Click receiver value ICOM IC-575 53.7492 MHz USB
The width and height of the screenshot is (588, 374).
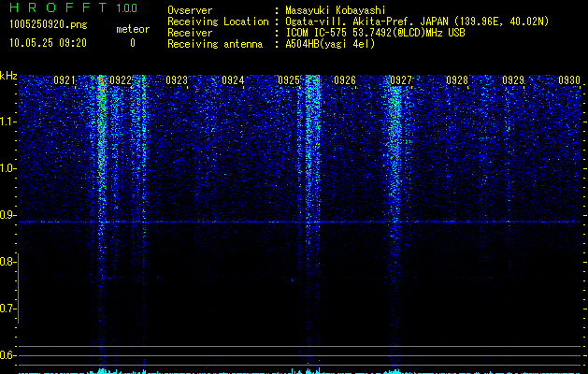click(x=375, y=33)
